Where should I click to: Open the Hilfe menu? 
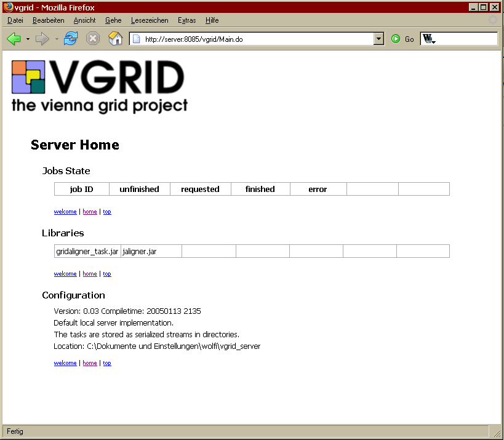click(x=212, y=20)
